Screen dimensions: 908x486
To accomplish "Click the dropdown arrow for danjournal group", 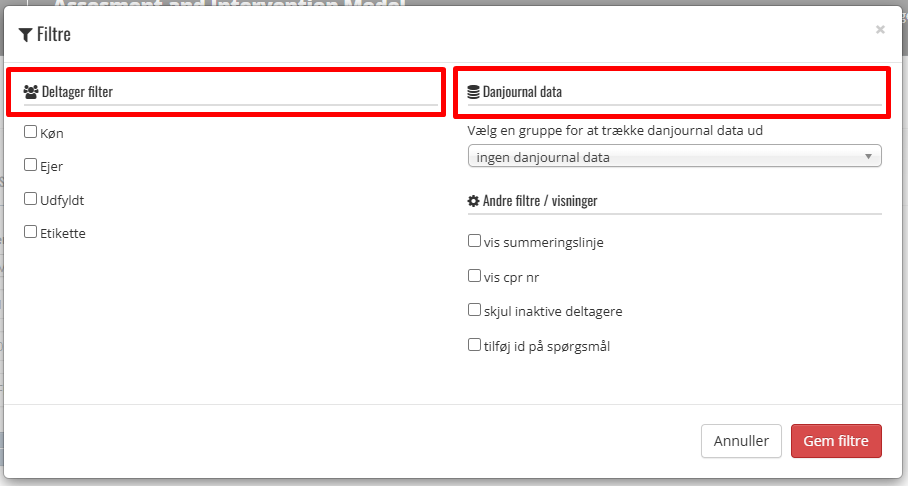I will (x=869, y=157).
